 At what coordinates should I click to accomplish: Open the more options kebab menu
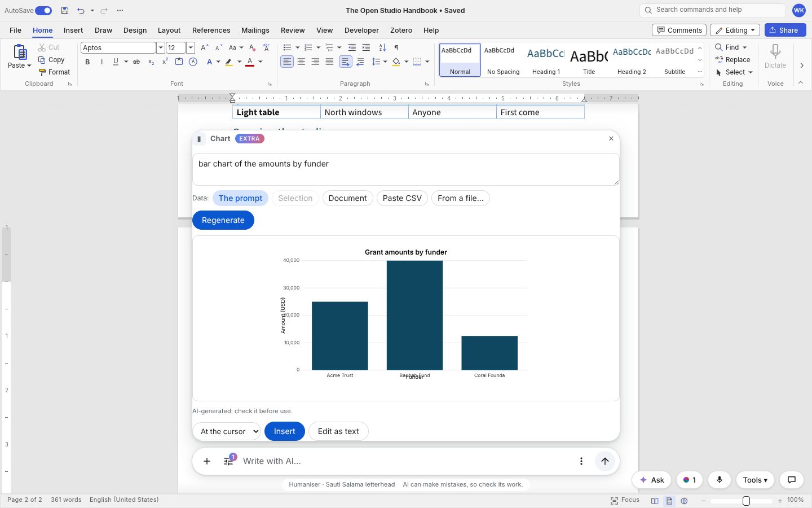(581, 461)
